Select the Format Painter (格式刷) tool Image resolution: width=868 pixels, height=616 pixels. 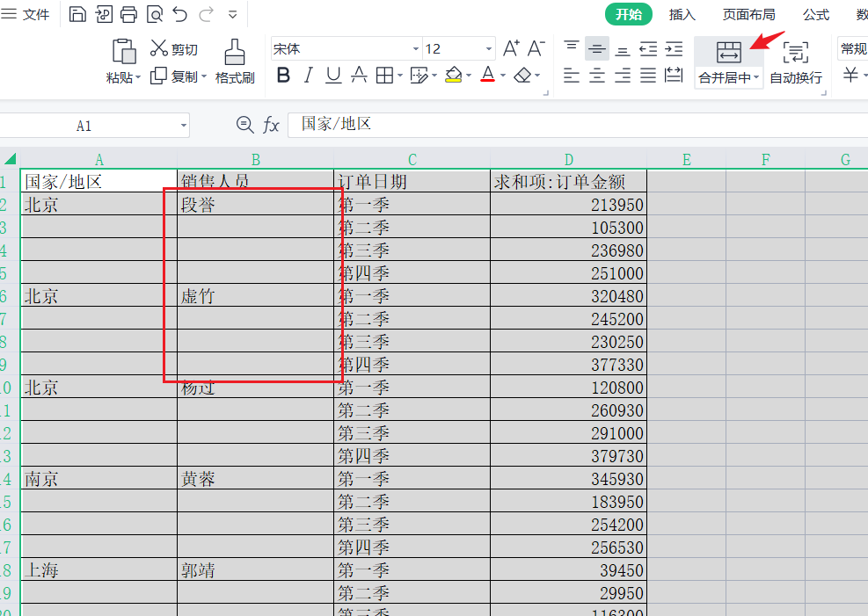pyautogui.click(x=234, y=61)
